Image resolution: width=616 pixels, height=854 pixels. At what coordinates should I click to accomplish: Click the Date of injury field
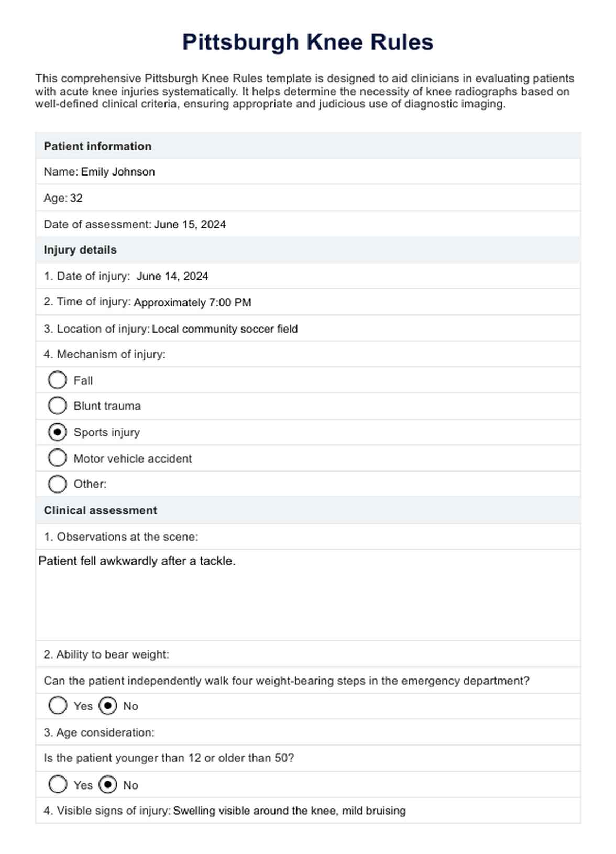172,276
